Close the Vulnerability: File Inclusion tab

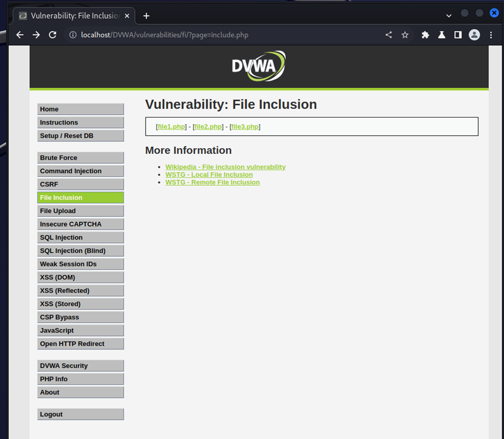click(x=127, y=16)
